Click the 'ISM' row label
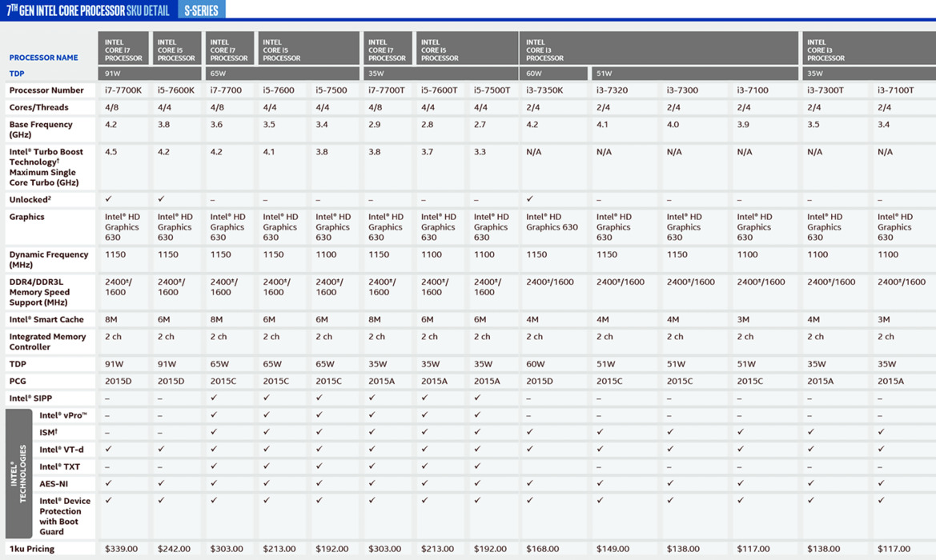The width and height of the screenshot is (936, 560). 48,432
